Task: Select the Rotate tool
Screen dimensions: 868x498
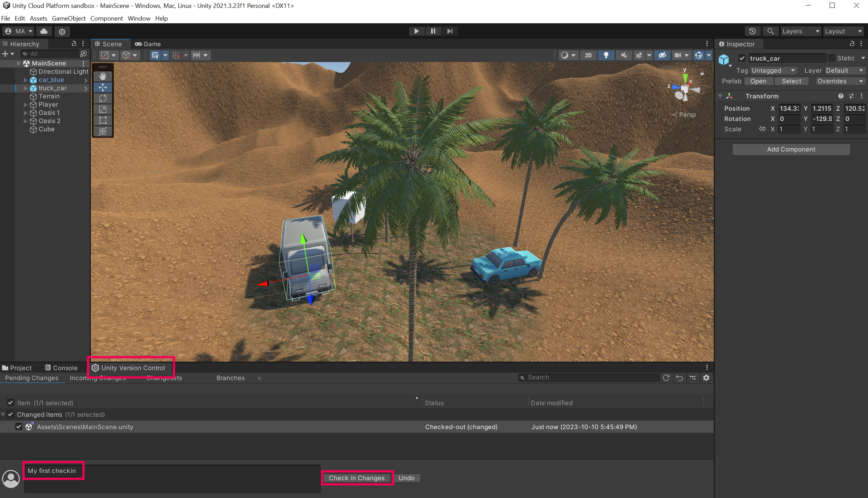Action: (x=103, y=98)
